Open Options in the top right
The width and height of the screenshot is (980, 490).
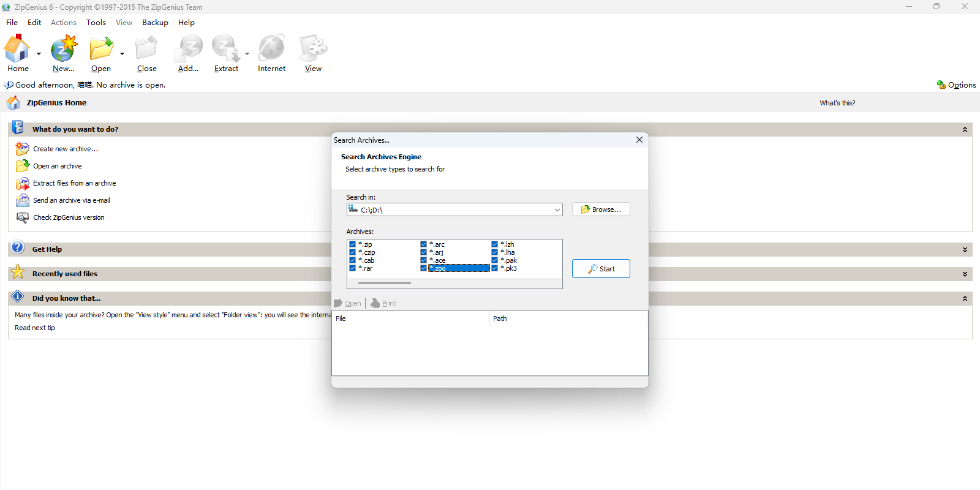click(956, 85)
